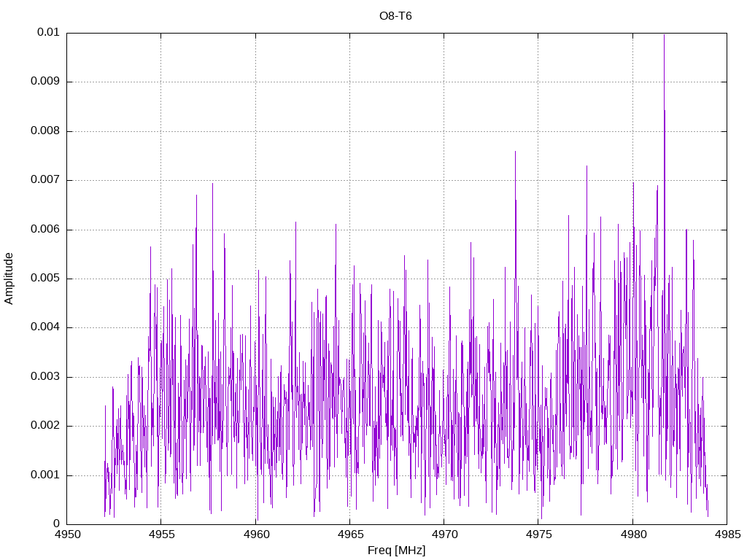Click x-axis tick label 4950

click(67, 536)
